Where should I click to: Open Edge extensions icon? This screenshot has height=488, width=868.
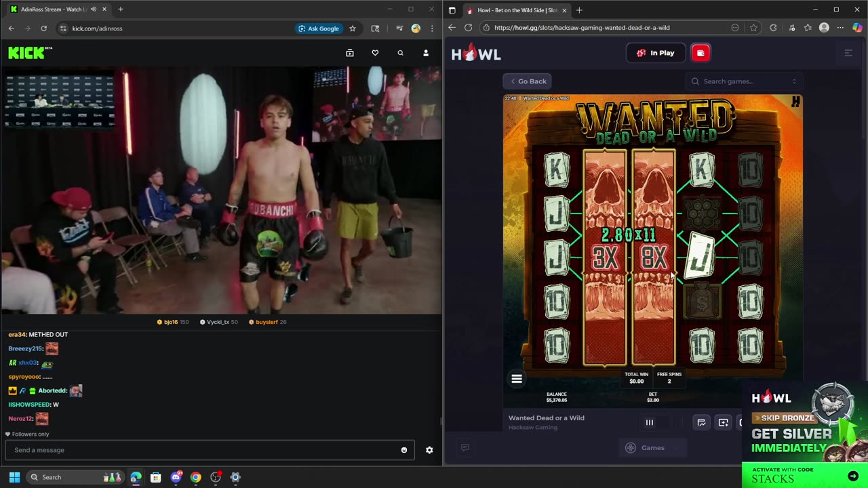click(x=774, y=28)
